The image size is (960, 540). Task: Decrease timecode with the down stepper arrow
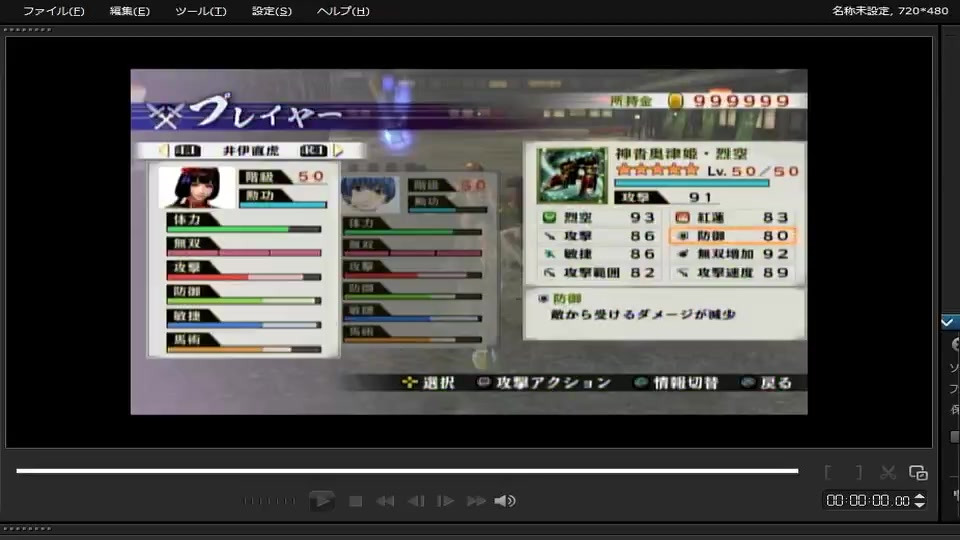pyautogui.click(x=920, y=504)
